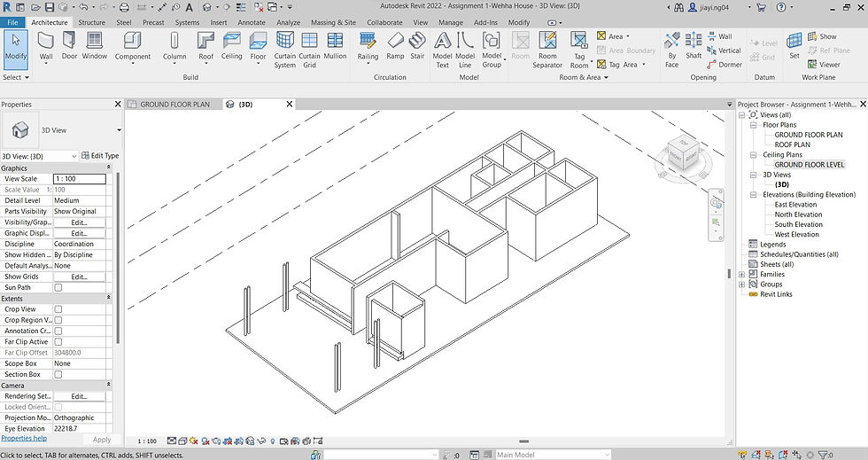The height and width of the screenshot is (460, 868).
Task: Collapse the Floor Plans tree node
Action: (x=754, y=125)
